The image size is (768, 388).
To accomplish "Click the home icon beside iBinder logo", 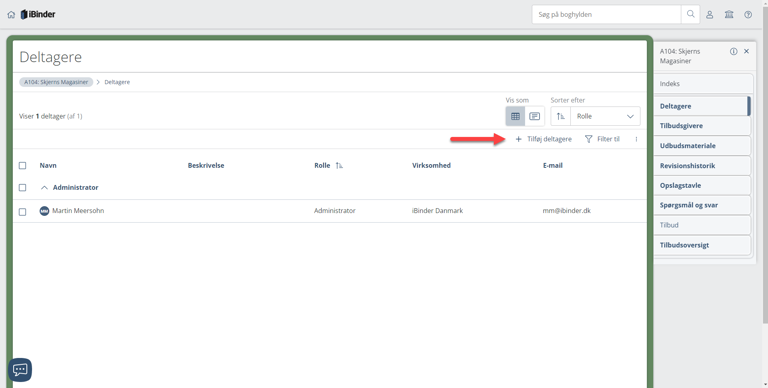I will coord(11,15).
